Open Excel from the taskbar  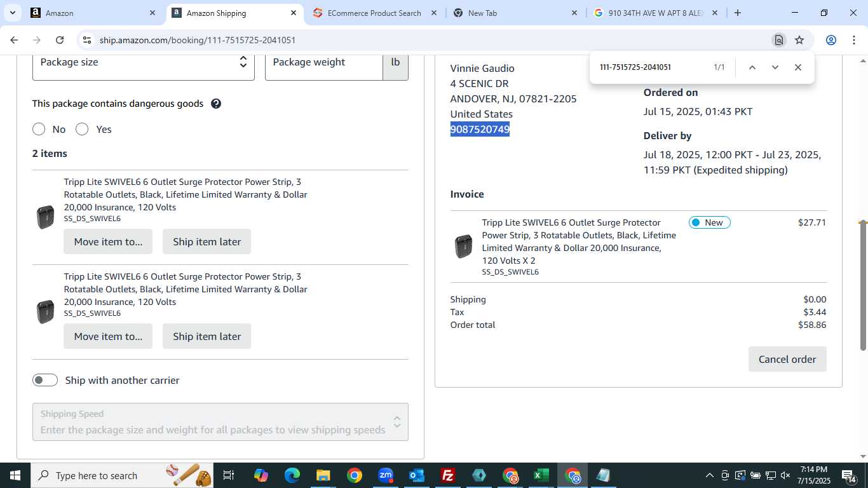541,475
